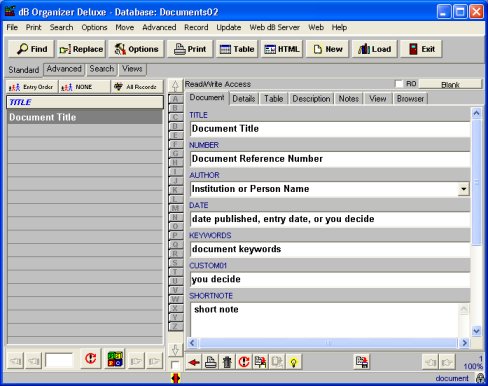Click the red refresh icon under the record list
The width and height of the screenshot is (488, 386).
90,359
